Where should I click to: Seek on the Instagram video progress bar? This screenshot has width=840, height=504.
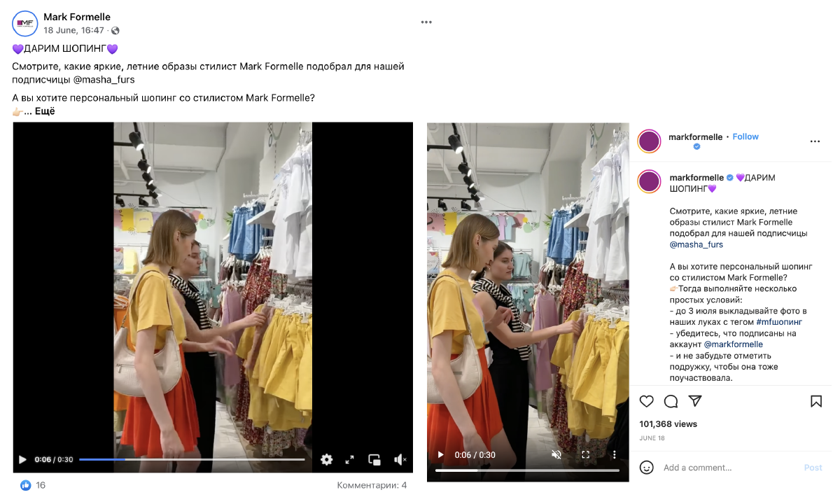pos(527,470)
